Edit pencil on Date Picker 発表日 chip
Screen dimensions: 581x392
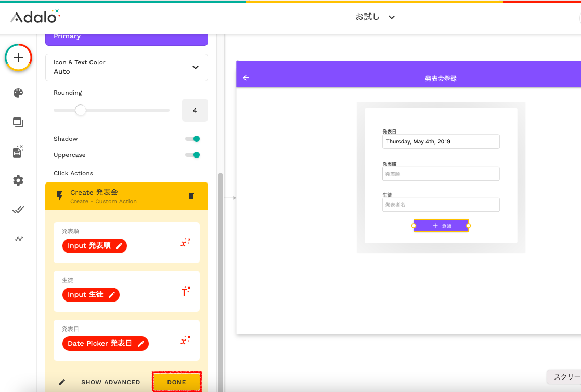(x=141, y=344)
